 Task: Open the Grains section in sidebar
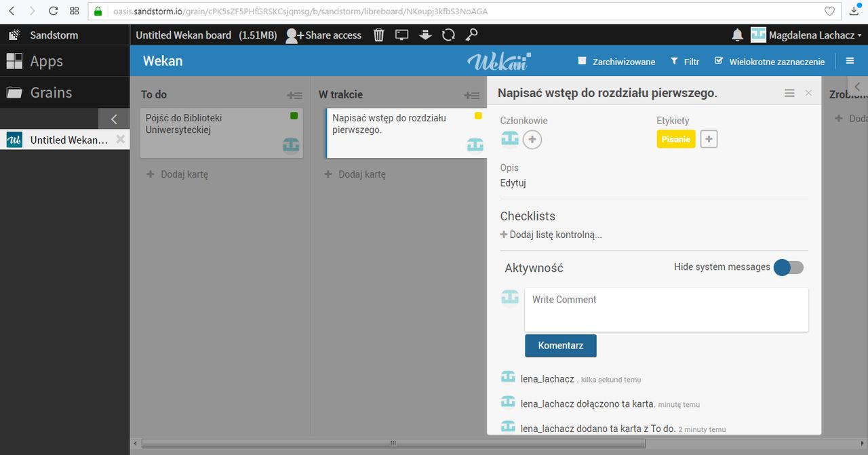[x=64, y=92]
